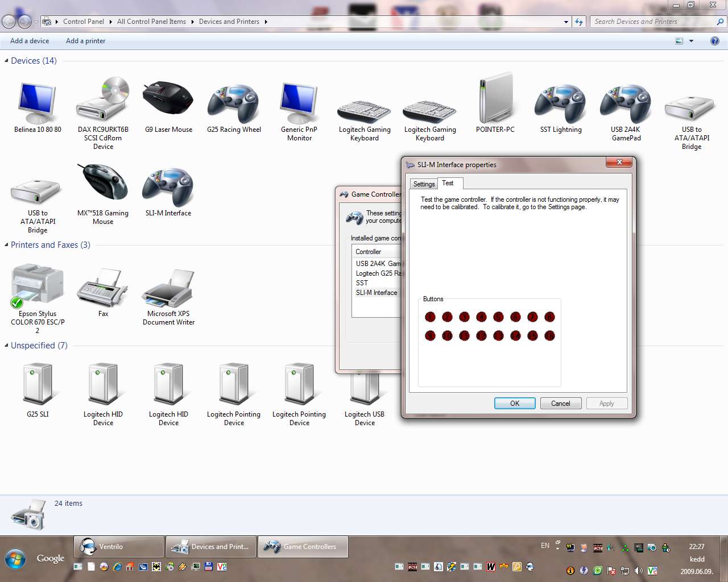The image size is (728, 582).
Task: Open Ventrilo from the taskbar
Action: pos(119,547)
